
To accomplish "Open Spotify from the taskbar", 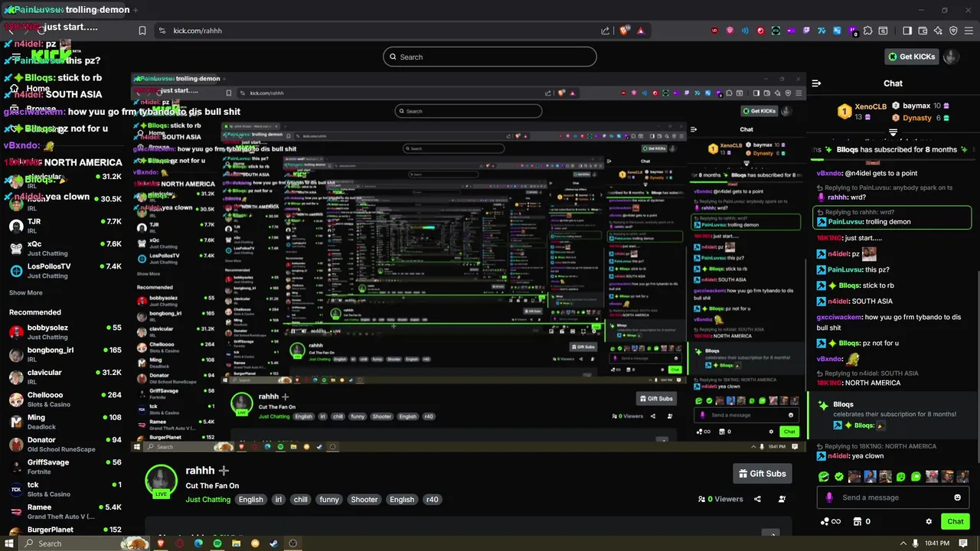I will click(x=217, y=543).
